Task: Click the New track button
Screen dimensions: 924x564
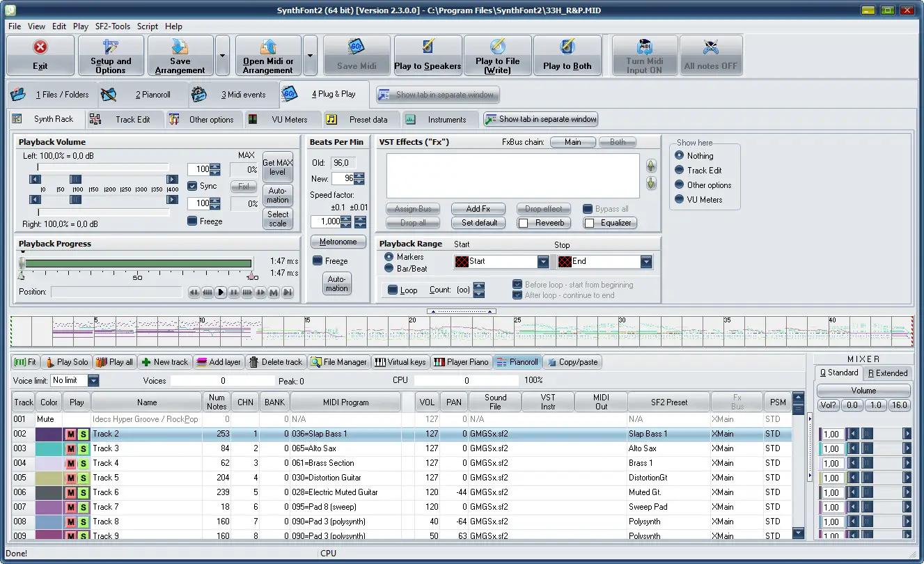Action: pos(164,362)
